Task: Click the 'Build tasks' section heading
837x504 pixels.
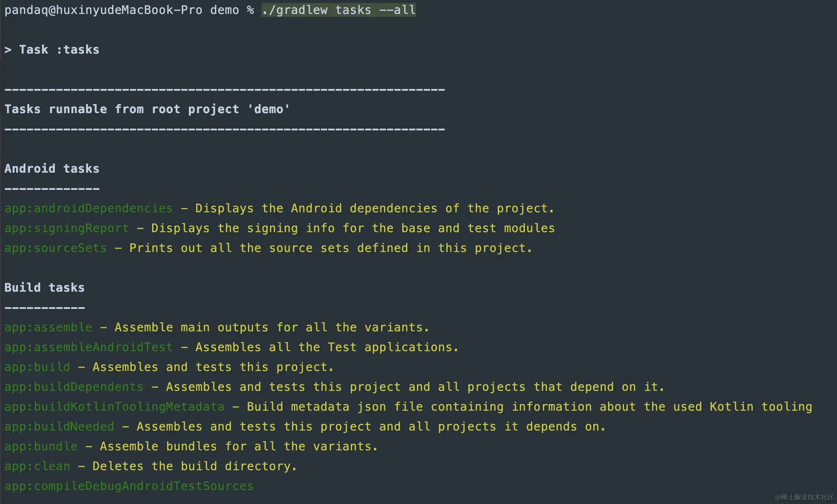Action: (44, 288)
